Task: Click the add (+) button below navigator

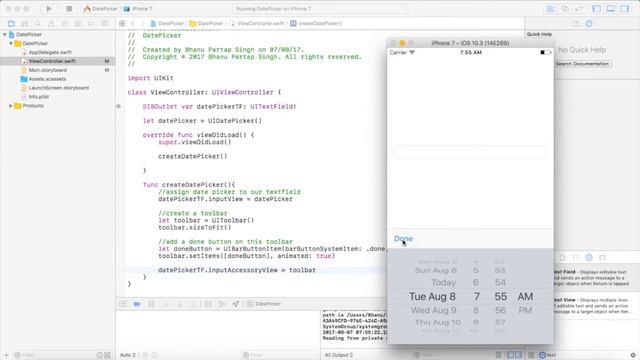Action: click(6, 355)
